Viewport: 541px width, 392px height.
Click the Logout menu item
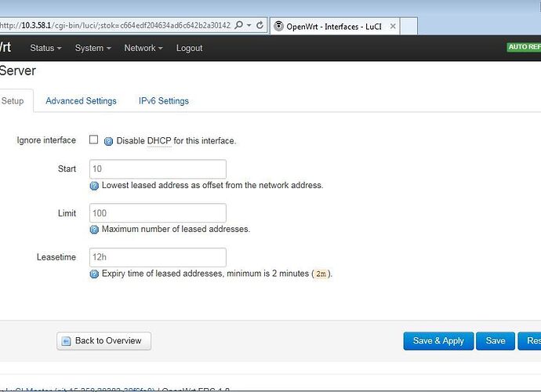[189, 48]
